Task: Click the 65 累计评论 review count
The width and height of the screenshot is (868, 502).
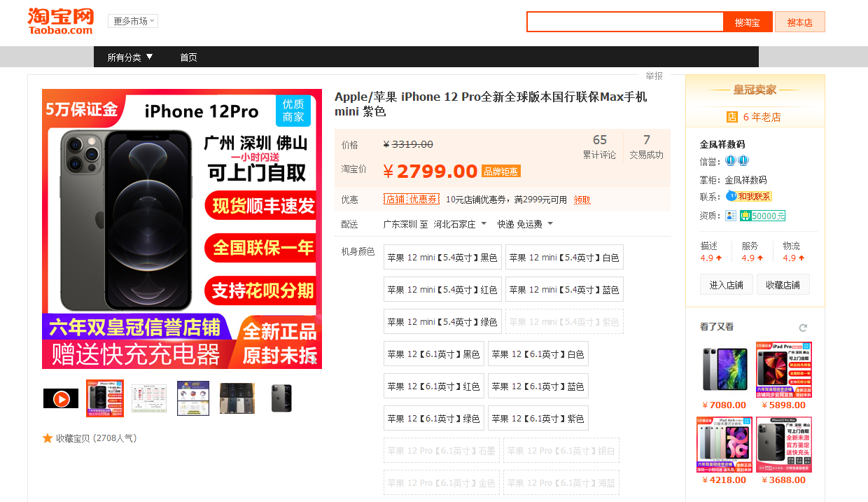Action: coord(600,147)
